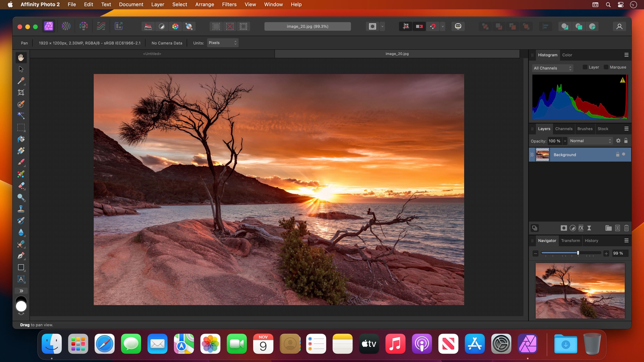The width and height of the screenshot is (644, 362).
Task: Choose the Clone Brush tool
Action: pos(21,209)
